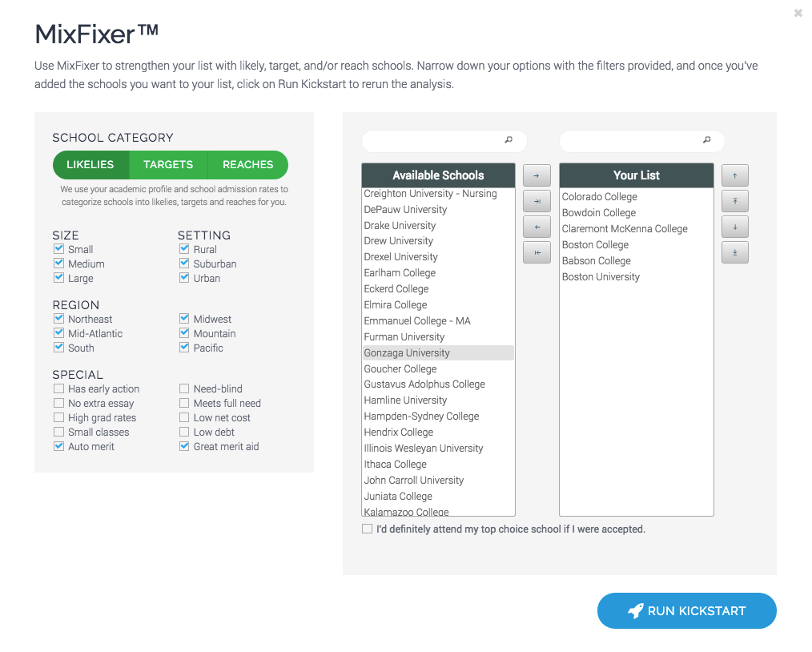Enable the Has early action filter
This screenshot has height=652, width=812.
[58, 388]
